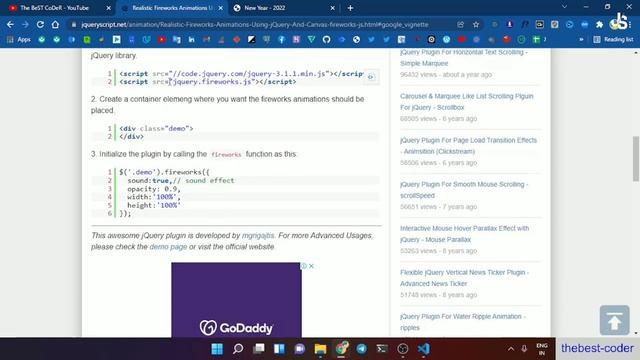The height and width of the screenshot is (360, 640).
Task: Open Page Load Transition Effects link
Action: tap(468, 146)
